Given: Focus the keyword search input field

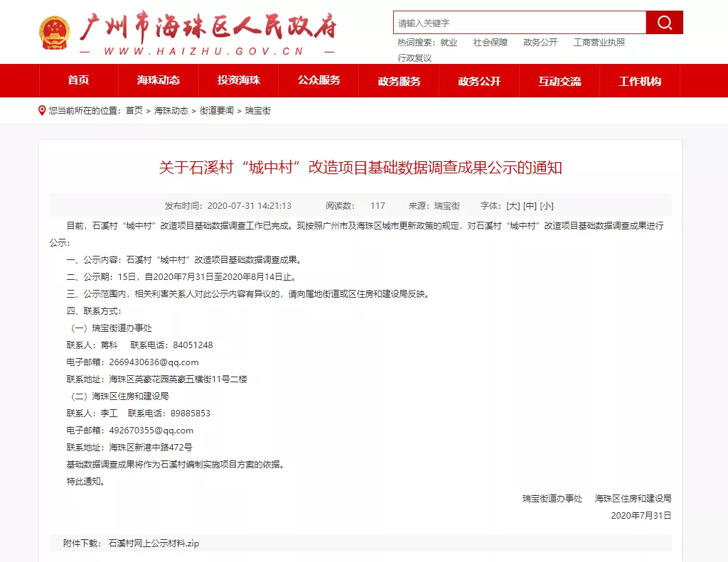Looking at the screenshot, I should click(520, 22).
